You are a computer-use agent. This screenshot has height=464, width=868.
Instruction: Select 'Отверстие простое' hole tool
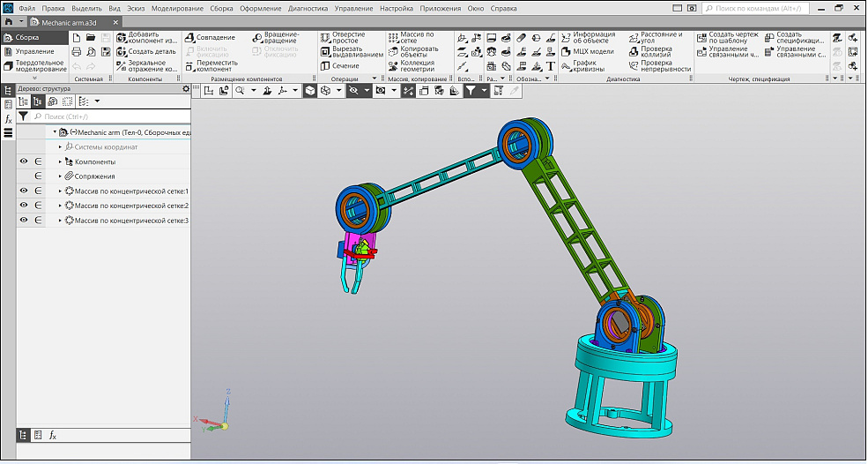pos(341,38)
